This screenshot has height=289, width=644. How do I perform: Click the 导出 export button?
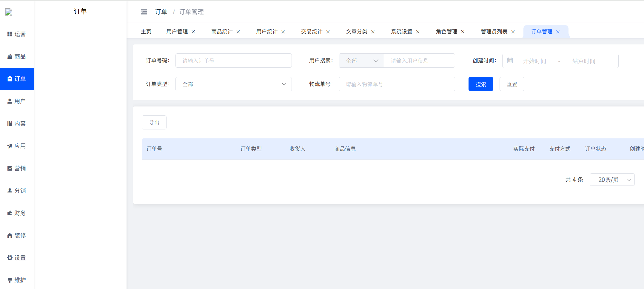[154, 123]
